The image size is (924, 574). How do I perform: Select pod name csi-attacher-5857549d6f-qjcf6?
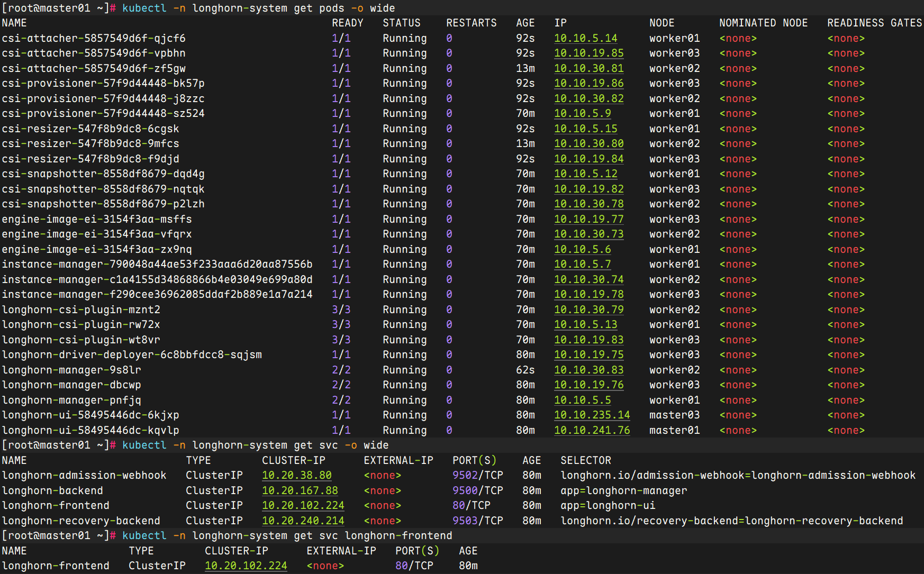(94, 38)
